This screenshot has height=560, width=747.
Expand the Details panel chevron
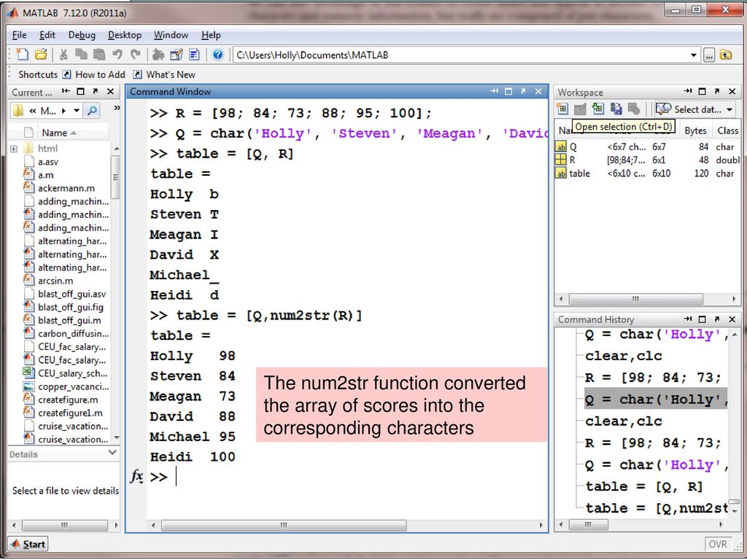(112, 452)
